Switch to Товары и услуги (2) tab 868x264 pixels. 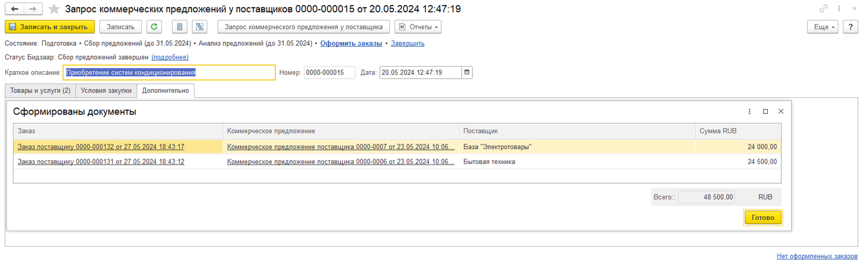(x=41, y=91)
